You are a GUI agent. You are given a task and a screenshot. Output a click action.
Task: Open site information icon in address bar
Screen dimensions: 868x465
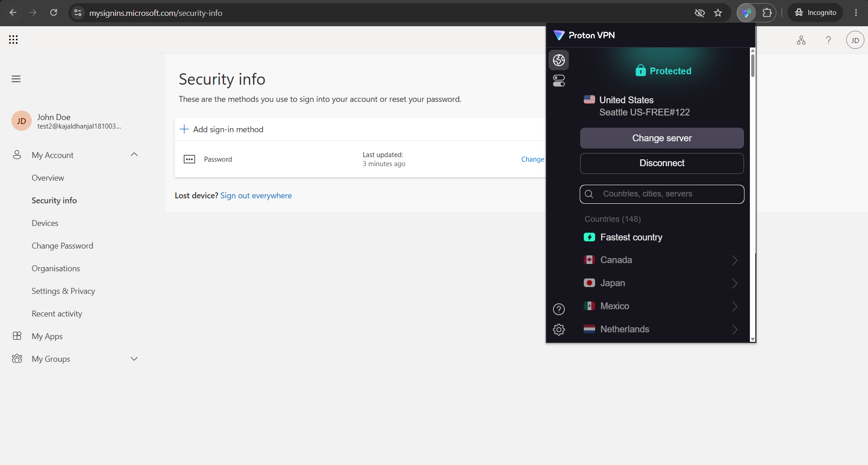coord(78,13)
